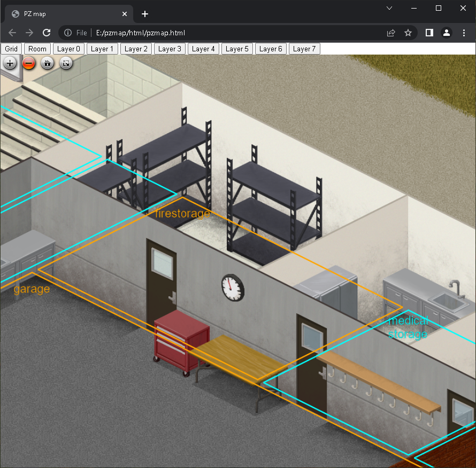476x468 pixels.
Task: Toggle the Grid overlay button
Action: click(x=11, y=49)
